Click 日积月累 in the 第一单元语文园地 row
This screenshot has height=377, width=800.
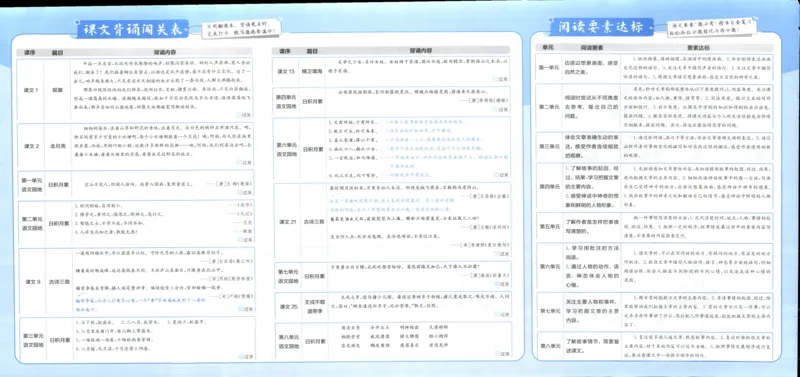point(57,184)
